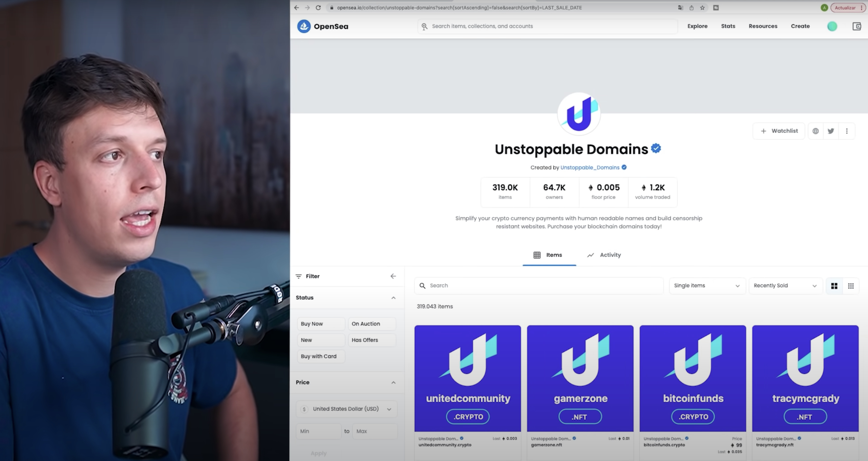Open the collection website globe icon
Screen dimensions: 868x461
816,131
